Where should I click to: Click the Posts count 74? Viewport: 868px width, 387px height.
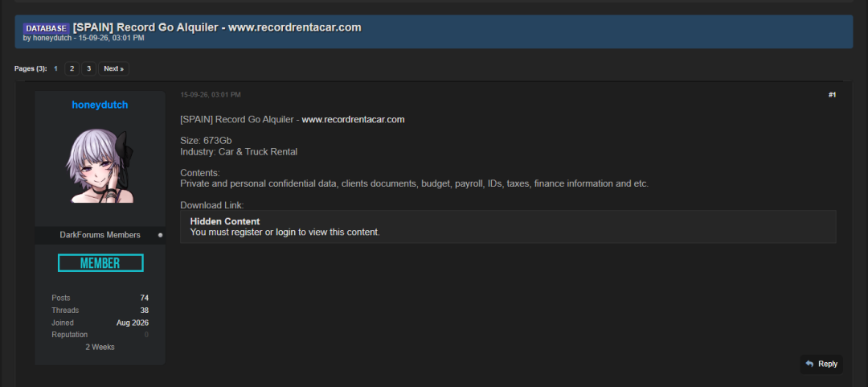point(145,298)
